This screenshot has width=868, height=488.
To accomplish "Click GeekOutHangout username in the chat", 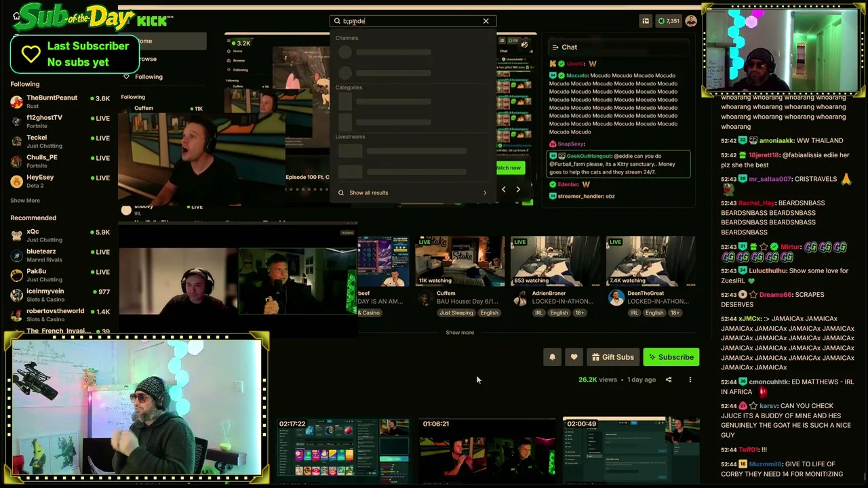I will pyautogui.click(x=589, y=156).
